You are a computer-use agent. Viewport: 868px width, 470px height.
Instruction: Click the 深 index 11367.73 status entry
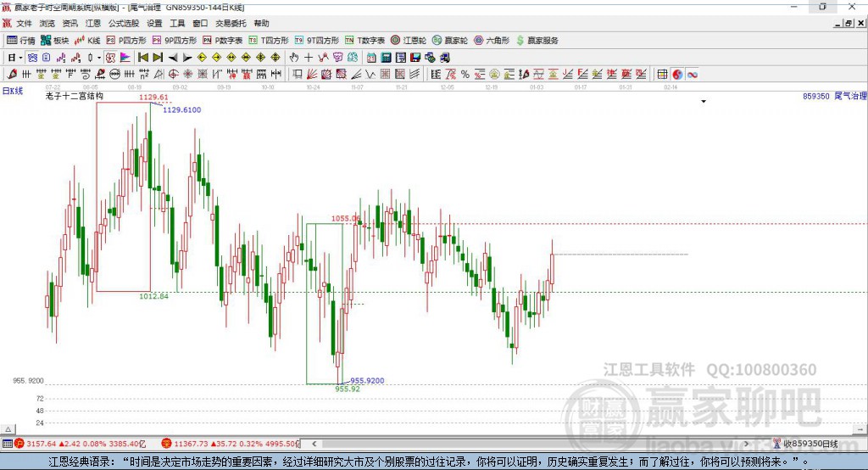click(x=230, y=444)
